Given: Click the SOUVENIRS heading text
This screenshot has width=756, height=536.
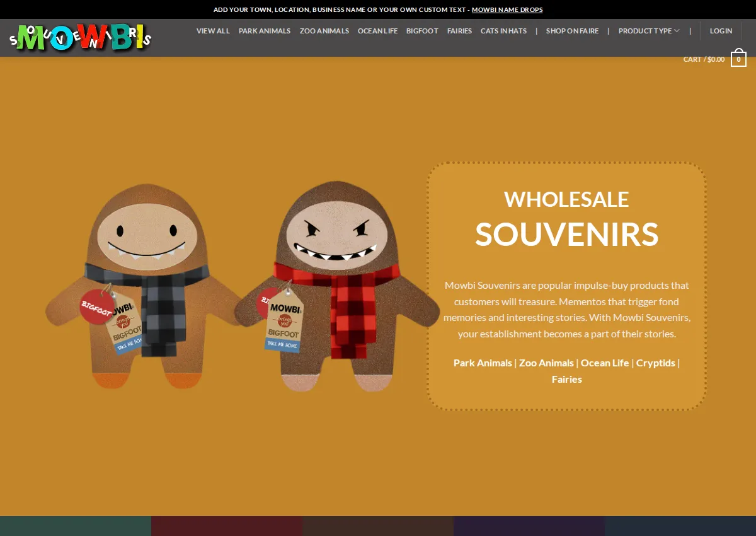Looking at the screenshot, I should pos(566,234).
